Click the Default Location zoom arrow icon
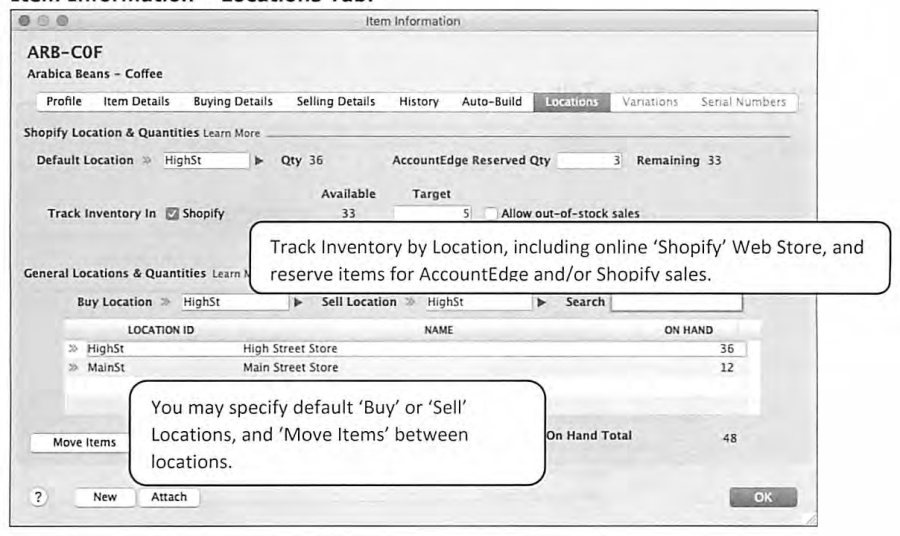The width and height of the screenshot is (900, 536). point(147,160)
